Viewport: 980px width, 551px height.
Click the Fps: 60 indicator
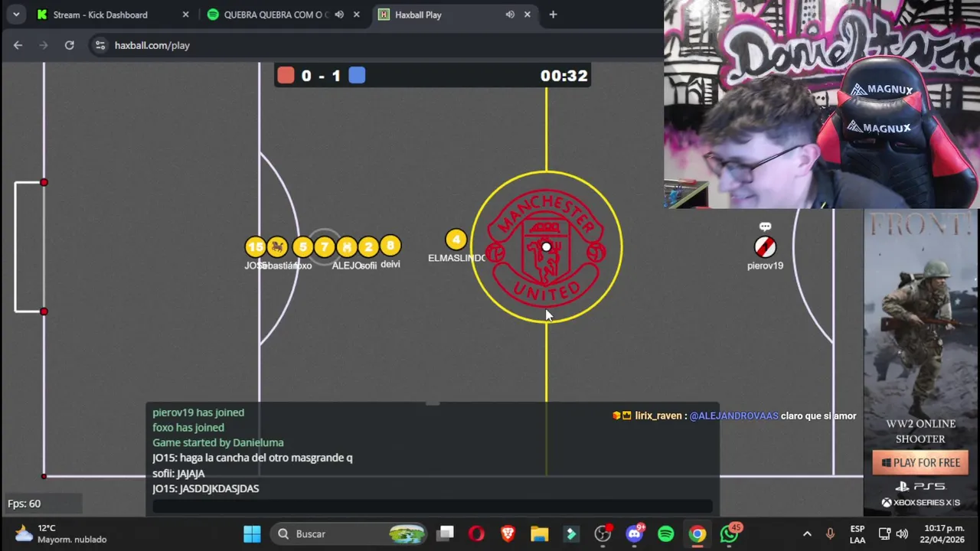point(24,504)
